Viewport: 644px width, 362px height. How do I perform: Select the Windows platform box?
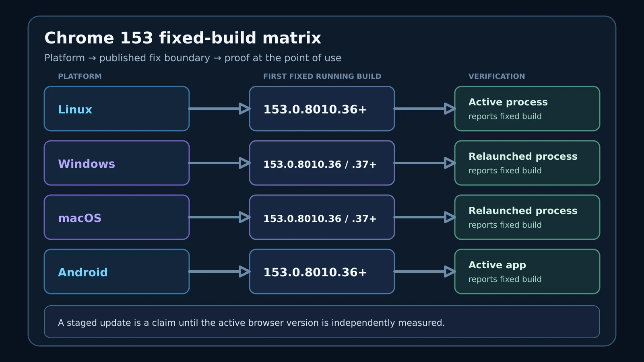pos(117,163)
